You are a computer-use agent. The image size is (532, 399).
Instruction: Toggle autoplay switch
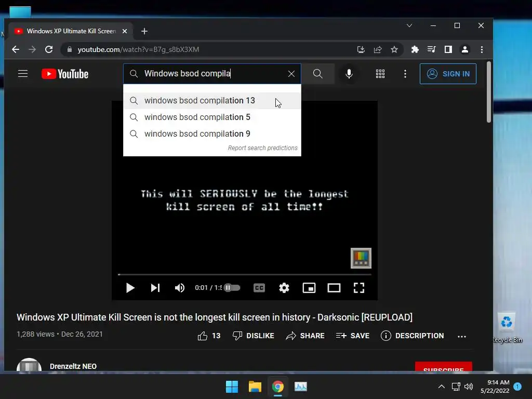[232, 288]
